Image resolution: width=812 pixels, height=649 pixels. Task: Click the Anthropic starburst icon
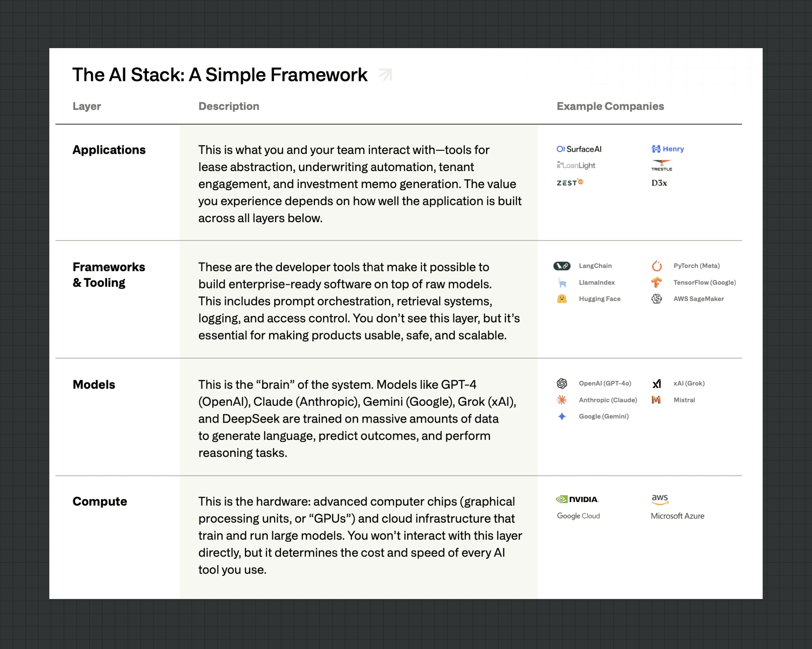pyautogui.click(x=562, y=400)
